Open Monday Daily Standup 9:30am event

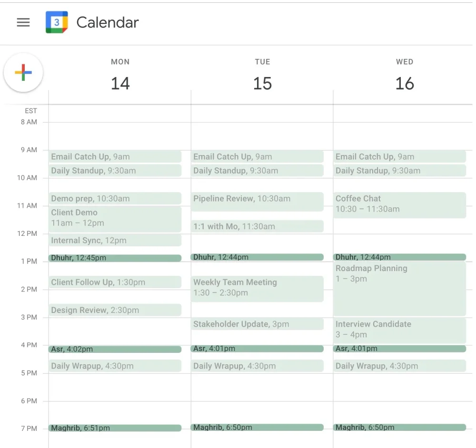[115, 170]
